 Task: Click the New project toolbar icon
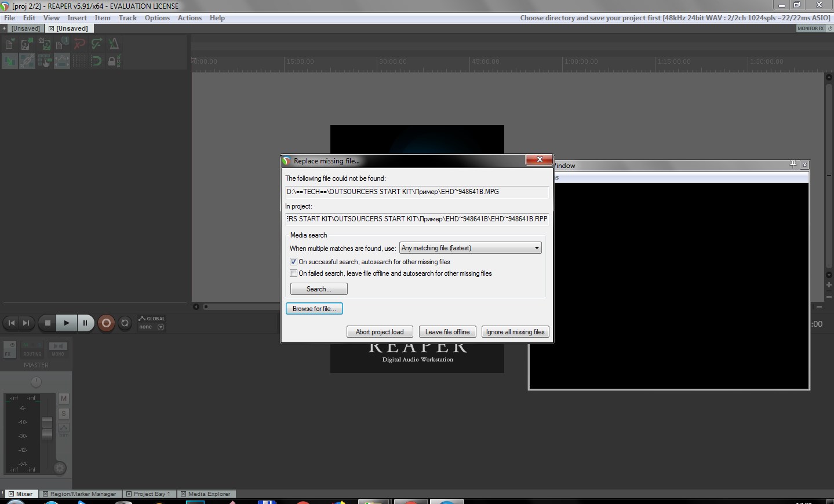[x=10, y=43]
